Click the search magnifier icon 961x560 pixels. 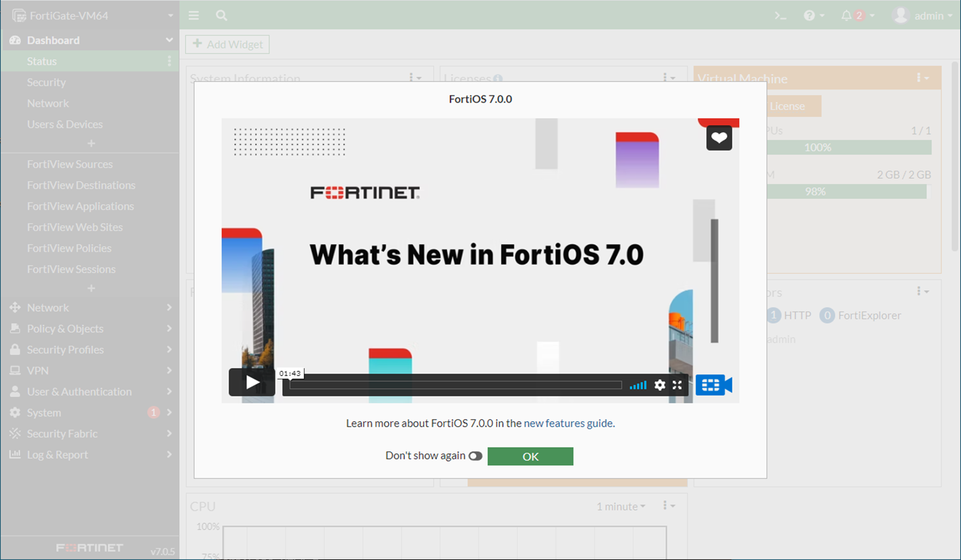[x=222, y=16]
